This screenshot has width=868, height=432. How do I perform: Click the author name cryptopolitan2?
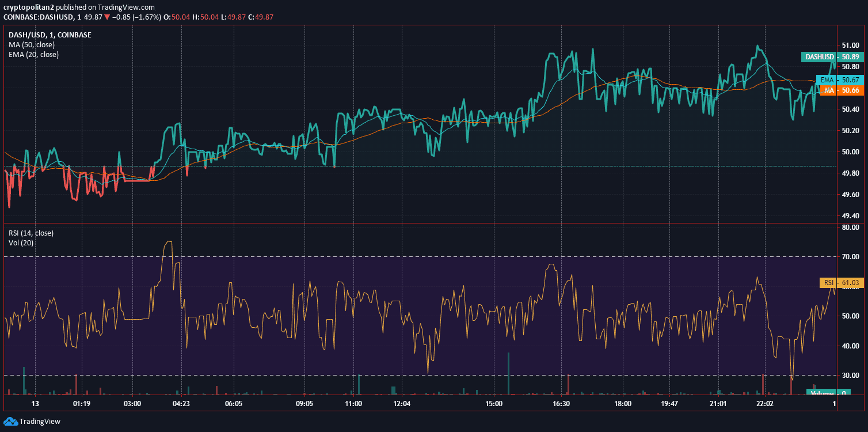tap(29, 7)
